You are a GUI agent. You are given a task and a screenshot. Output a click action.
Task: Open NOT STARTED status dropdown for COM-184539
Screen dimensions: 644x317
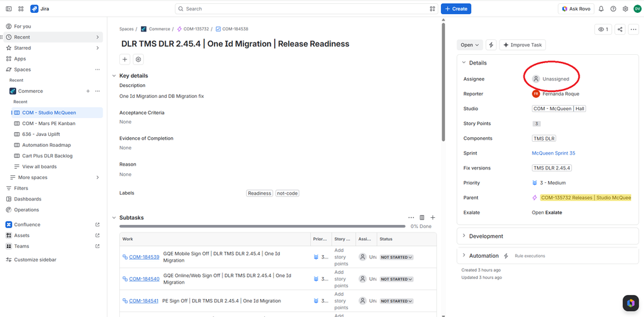(x=396, y=257)
